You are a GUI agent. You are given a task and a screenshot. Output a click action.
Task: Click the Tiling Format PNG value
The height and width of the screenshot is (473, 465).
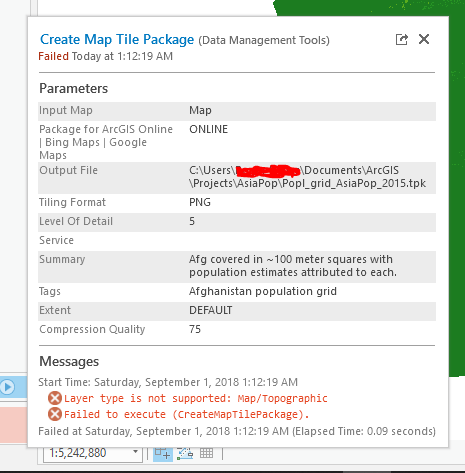200,202
